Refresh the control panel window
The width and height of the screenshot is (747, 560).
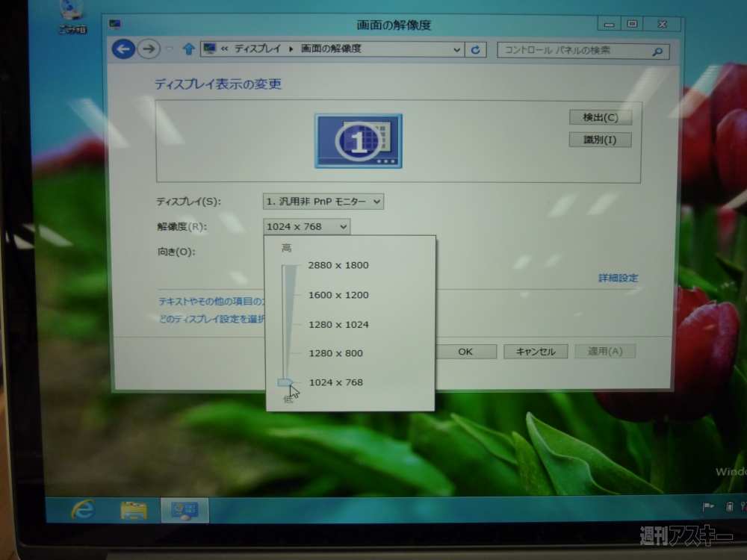pyautogui.click(x=475, y=49)
